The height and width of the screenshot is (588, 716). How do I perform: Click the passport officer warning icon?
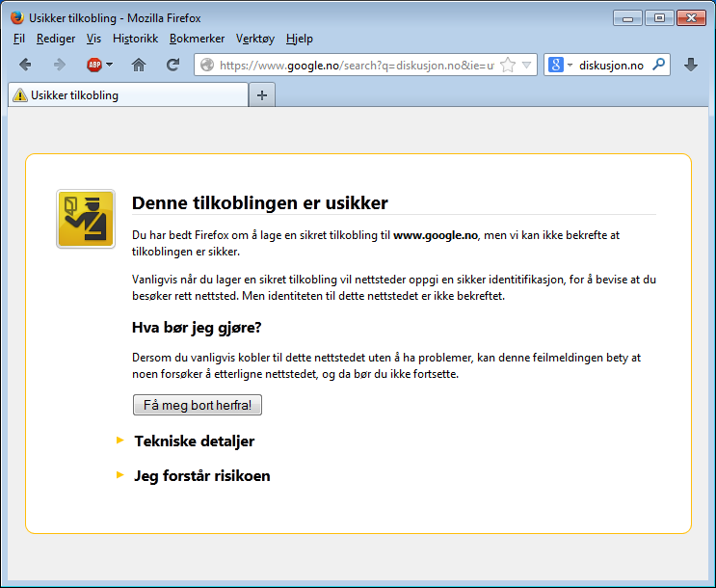point(86,219)
